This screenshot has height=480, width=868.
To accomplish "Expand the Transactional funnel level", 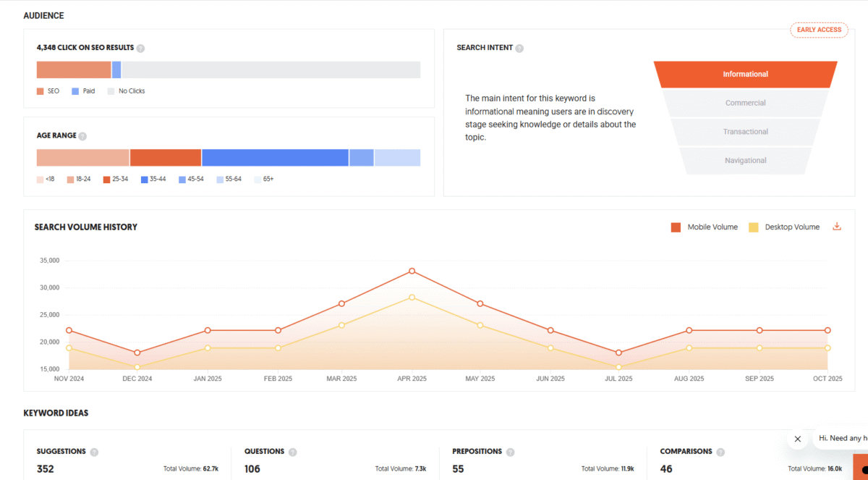I will pyautogui.click(x=745, y=131).
